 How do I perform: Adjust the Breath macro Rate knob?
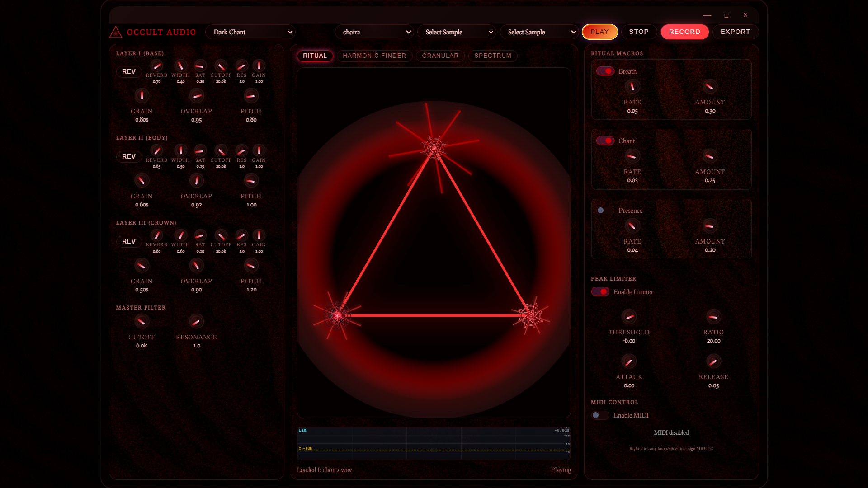[x=632, y=86]
